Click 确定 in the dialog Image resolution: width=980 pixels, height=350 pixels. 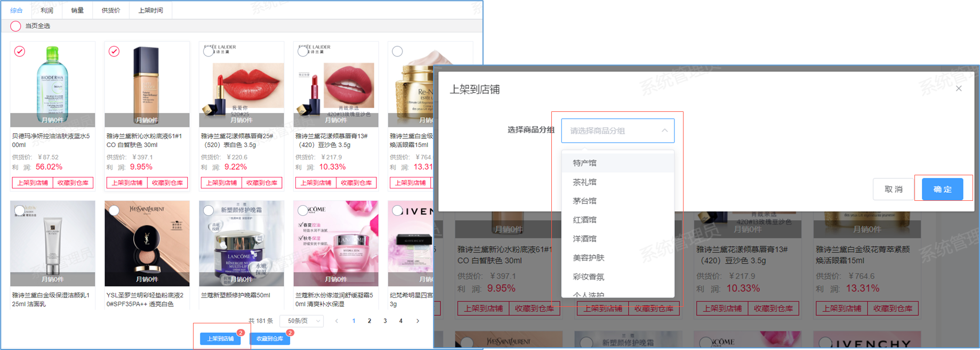(x=943, y=189)
